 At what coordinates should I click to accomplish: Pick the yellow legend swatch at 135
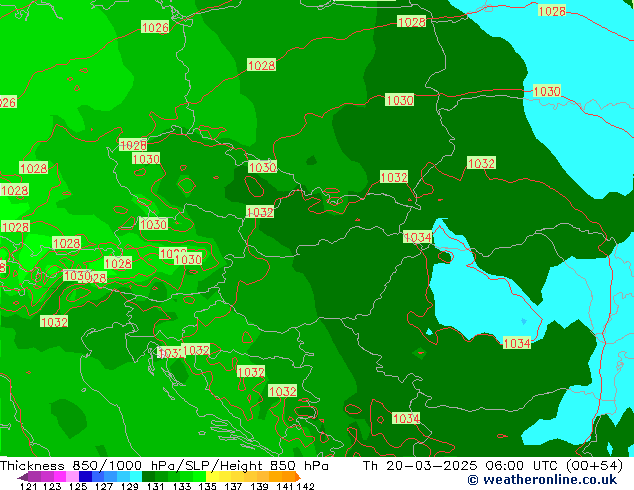[212, 477]
